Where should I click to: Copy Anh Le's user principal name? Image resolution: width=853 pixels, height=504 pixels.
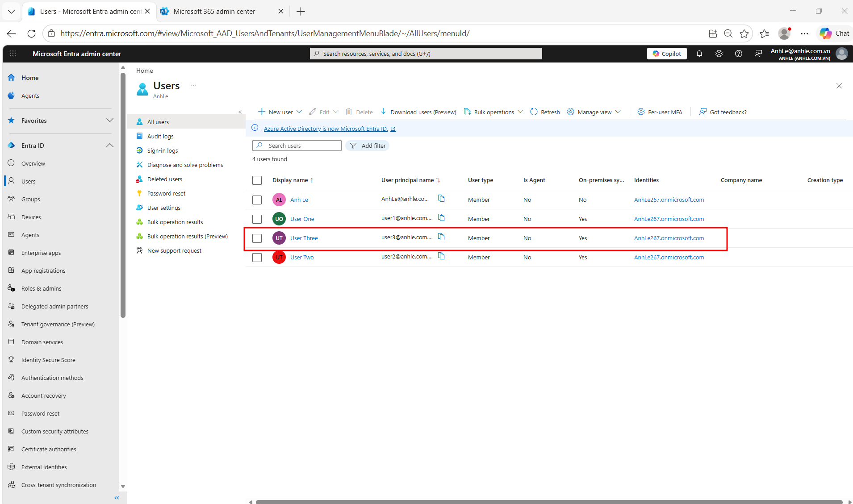point(441,199)
